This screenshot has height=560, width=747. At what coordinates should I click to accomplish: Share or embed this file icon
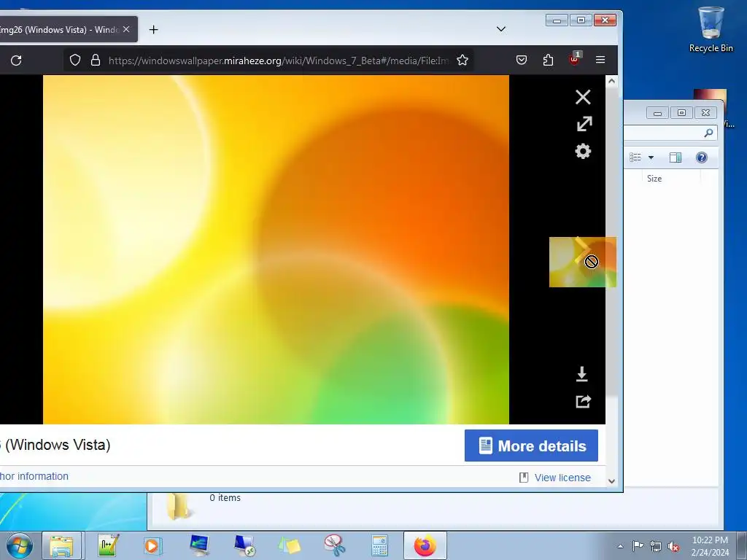583,402
